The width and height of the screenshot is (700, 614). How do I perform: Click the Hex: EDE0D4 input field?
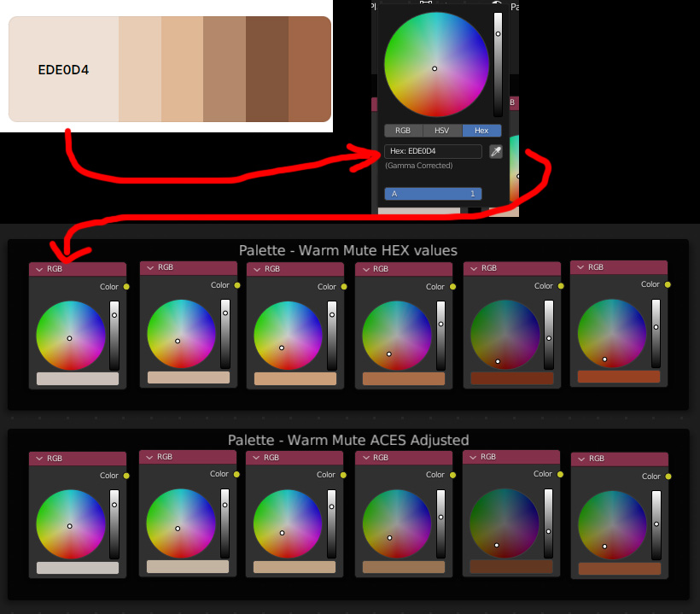click(433, 151)
